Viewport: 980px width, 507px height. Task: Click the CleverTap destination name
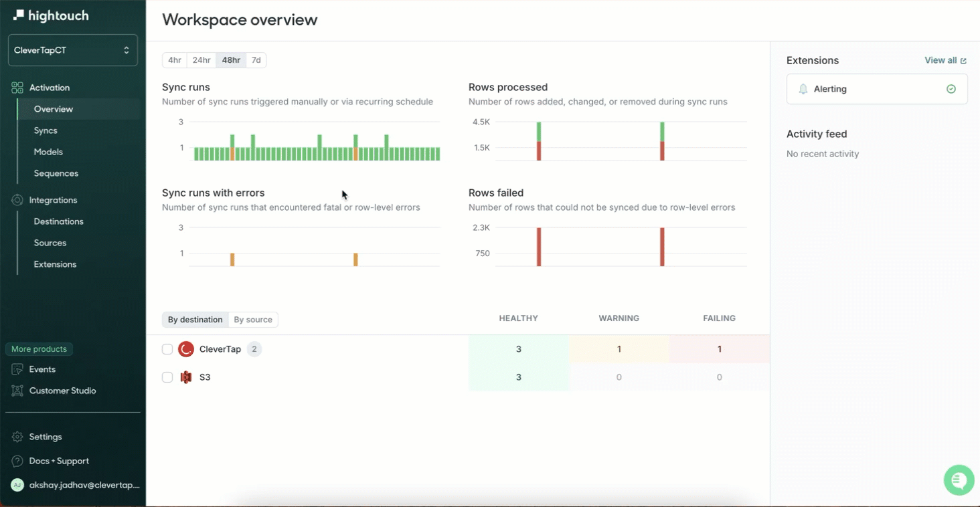click(x=220, y=349)
